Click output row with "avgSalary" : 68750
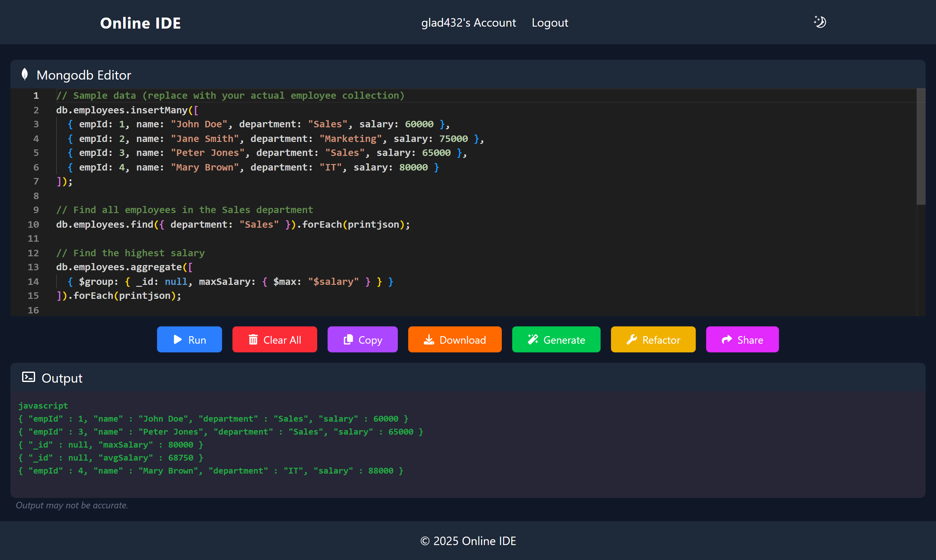 coord(110,458)
